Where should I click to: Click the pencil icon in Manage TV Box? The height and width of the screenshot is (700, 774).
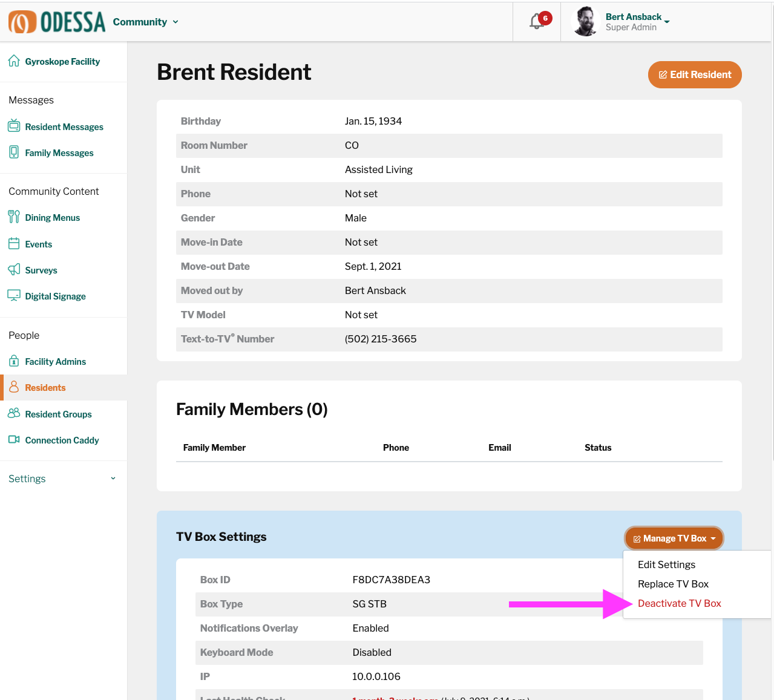click(x=637, y=539)
